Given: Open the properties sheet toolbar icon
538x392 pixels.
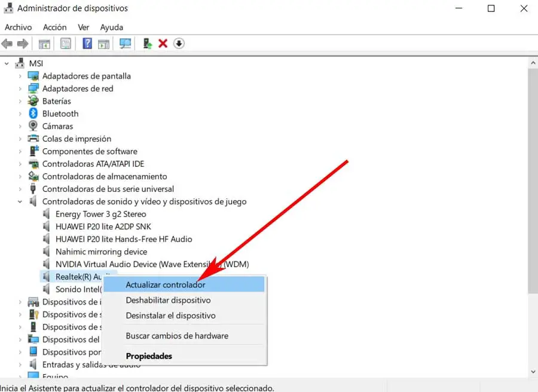Looking at the screenshot, I should pos(66,44).
